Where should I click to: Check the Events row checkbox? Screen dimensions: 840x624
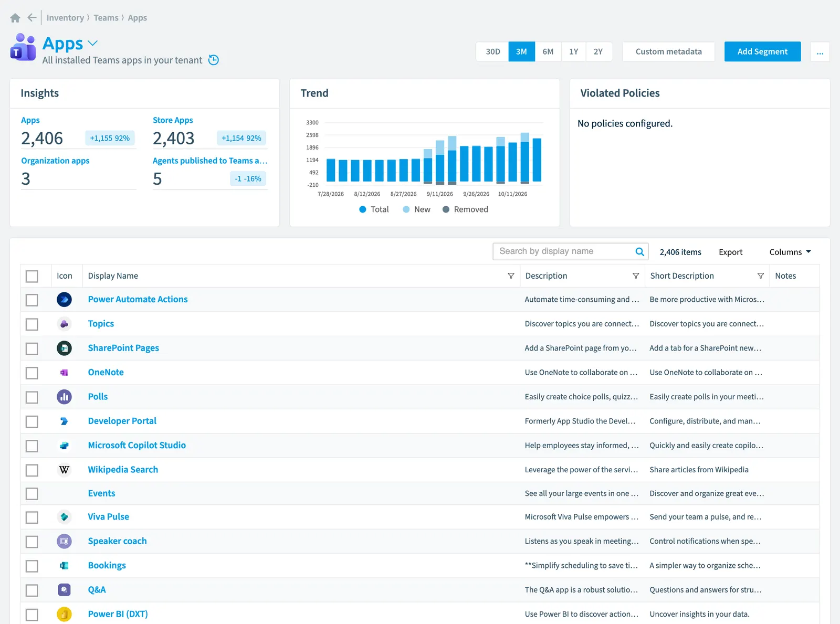(32, 494)
